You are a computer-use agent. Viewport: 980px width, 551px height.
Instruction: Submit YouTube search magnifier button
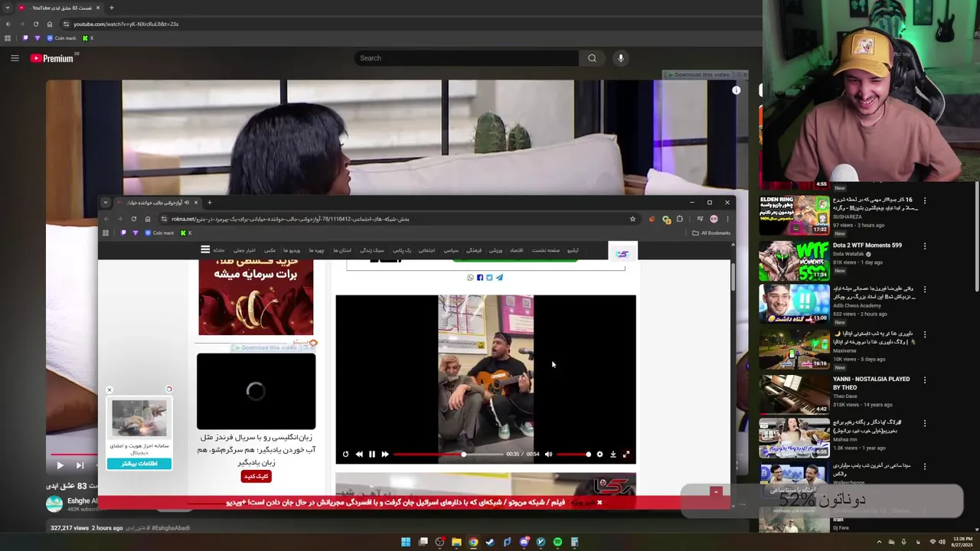[592, 58]
